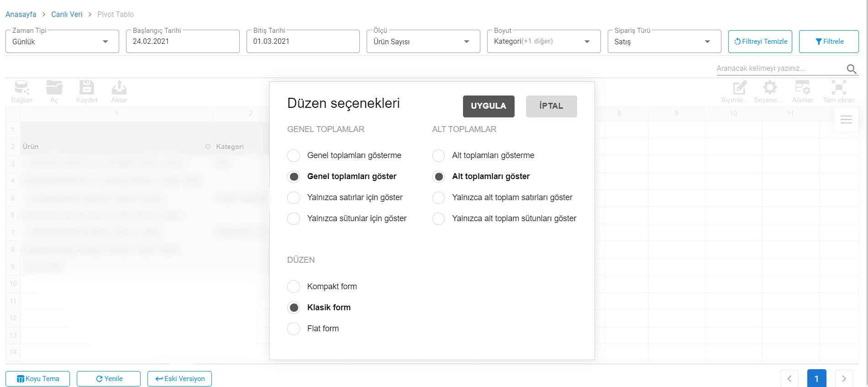Go to previous page arrow
This screenshot has height=387, width=868.
[x=789, y=378]
